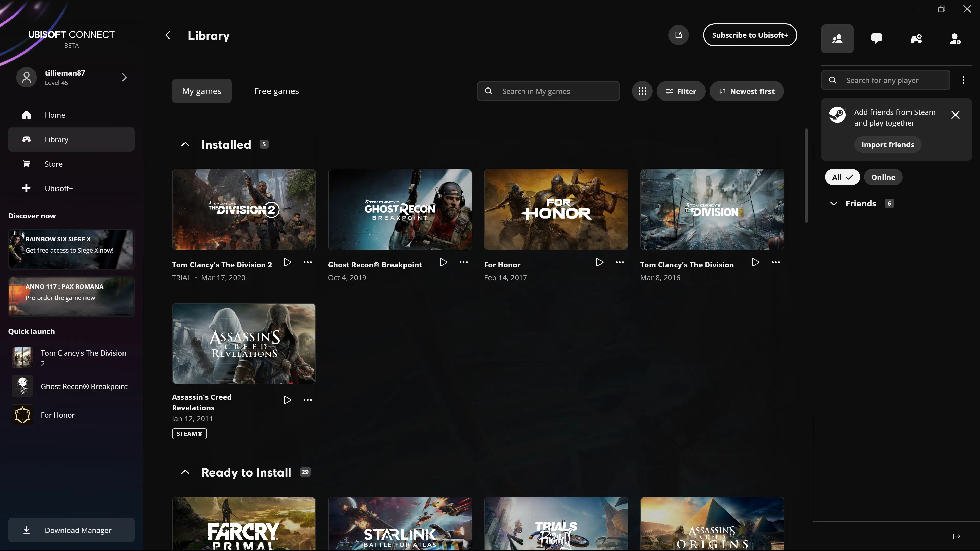Click the STEAM® tag under Revelations
The width and height of the screenshot is (980, 551).
point(189,434)
